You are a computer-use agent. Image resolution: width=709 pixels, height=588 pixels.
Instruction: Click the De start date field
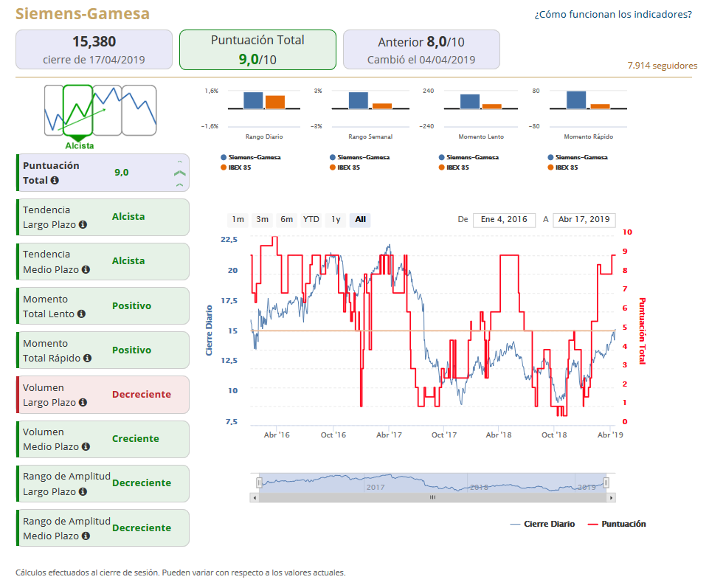point(504,220)
